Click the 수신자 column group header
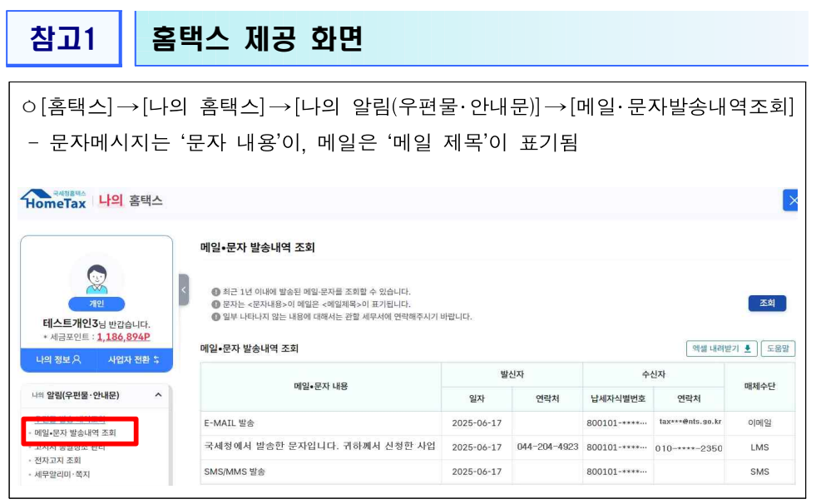816x504 pixels. [654, 374]
